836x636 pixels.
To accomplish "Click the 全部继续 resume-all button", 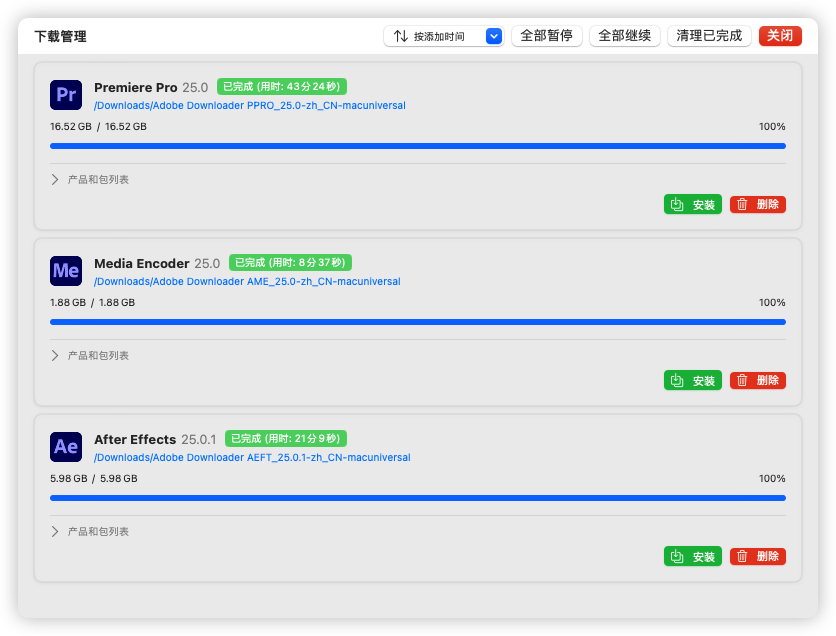I will point(624,36).
